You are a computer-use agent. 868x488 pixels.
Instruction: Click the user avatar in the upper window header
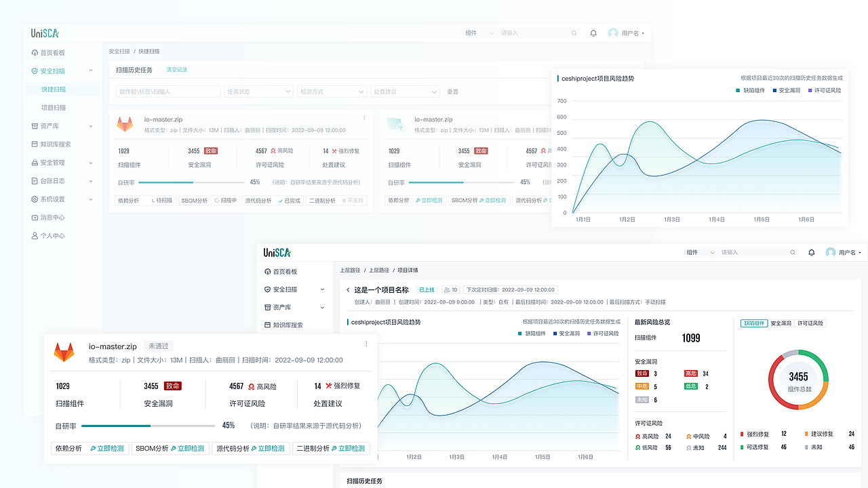613,33
